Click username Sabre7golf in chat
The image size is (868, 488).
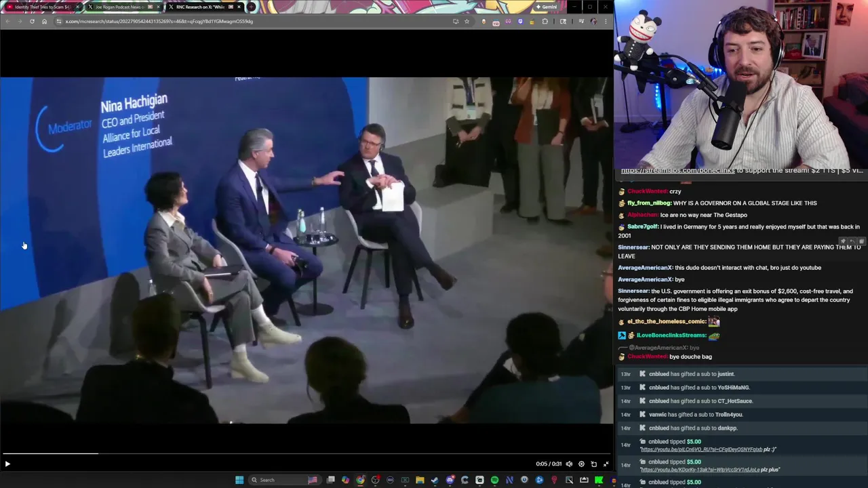pyautogui.click(x=643, y=227)
